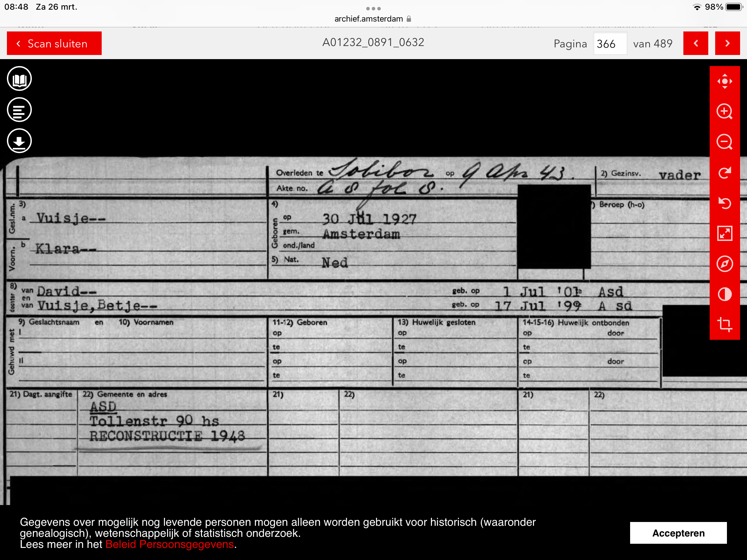This screenshot has width=747, height=560.
Task: Click the page number field 366
Action: click(x=610, y=44)
